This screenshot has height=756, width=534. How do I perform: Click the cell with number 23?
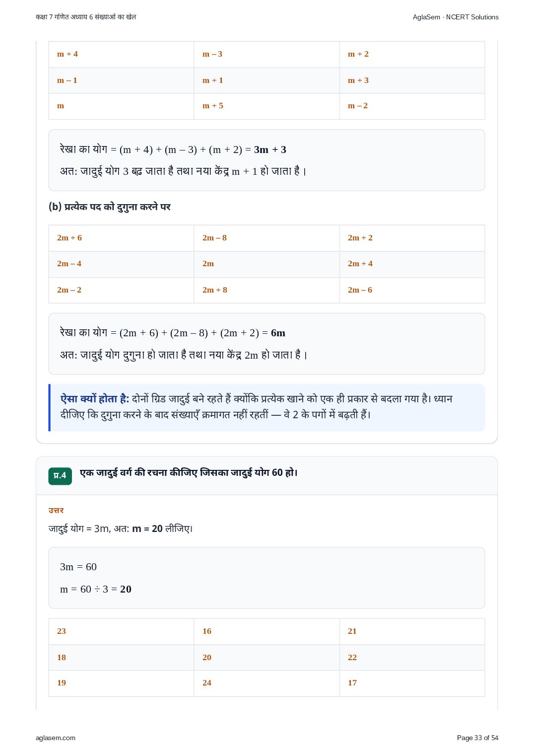point(121,631)
